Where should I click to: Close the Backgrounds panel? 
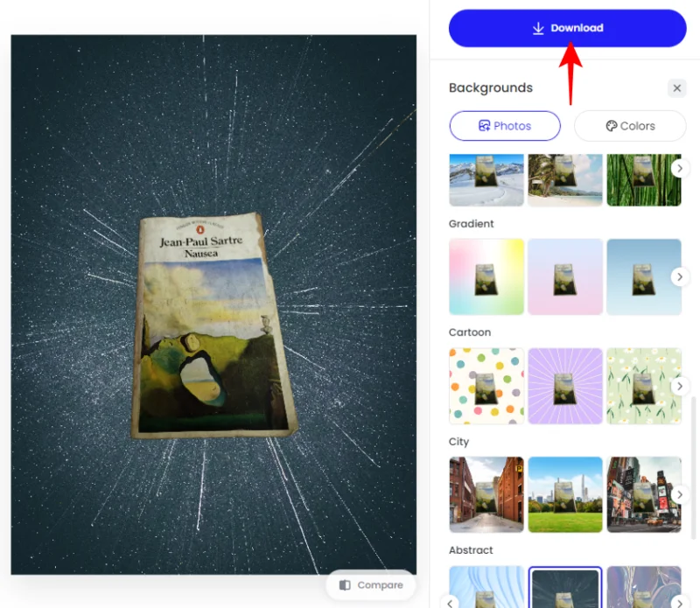click(x=676, y=88)
